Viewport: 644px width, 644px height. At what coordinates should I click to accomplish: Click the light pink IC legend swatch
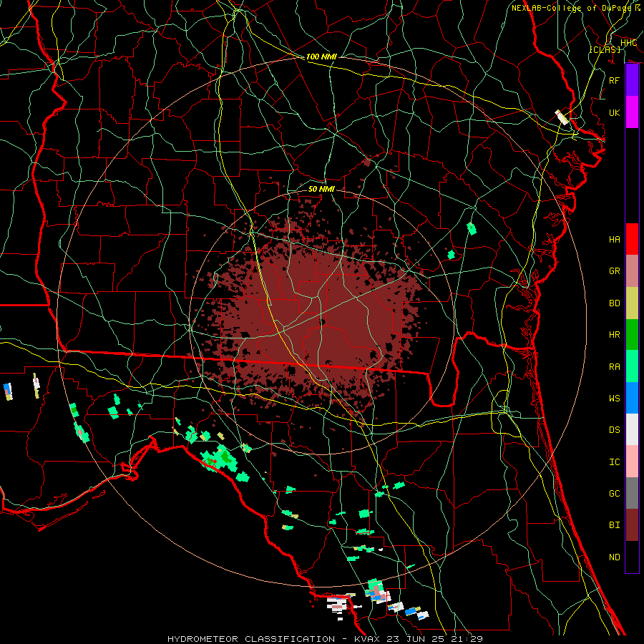pos(632,462)
